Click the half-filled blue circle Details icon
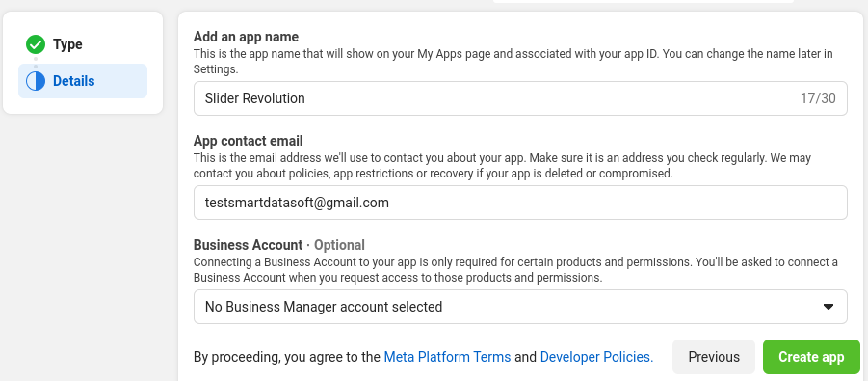The image size is (868, 381). [36, 81]
